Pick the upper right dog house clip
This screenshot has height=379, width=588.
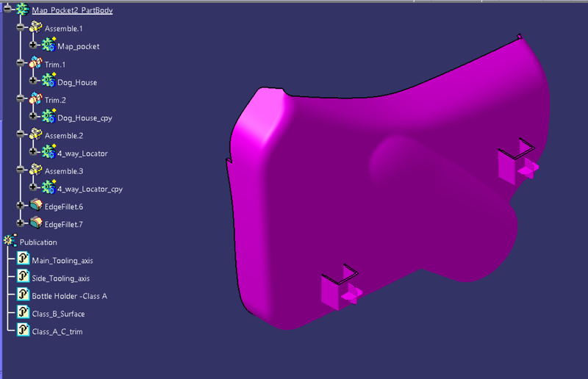click(x=518, y=162)
